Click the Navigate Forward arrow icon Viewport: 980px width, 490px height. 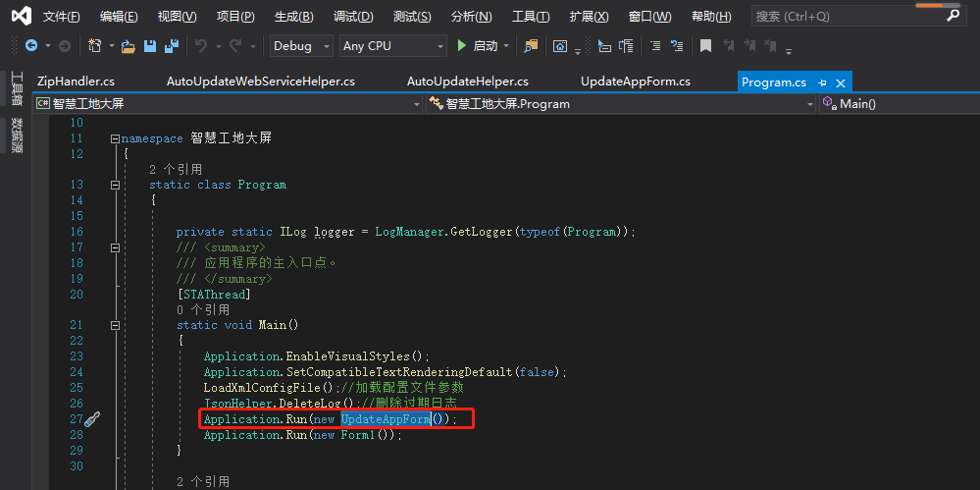coord(65,46)
